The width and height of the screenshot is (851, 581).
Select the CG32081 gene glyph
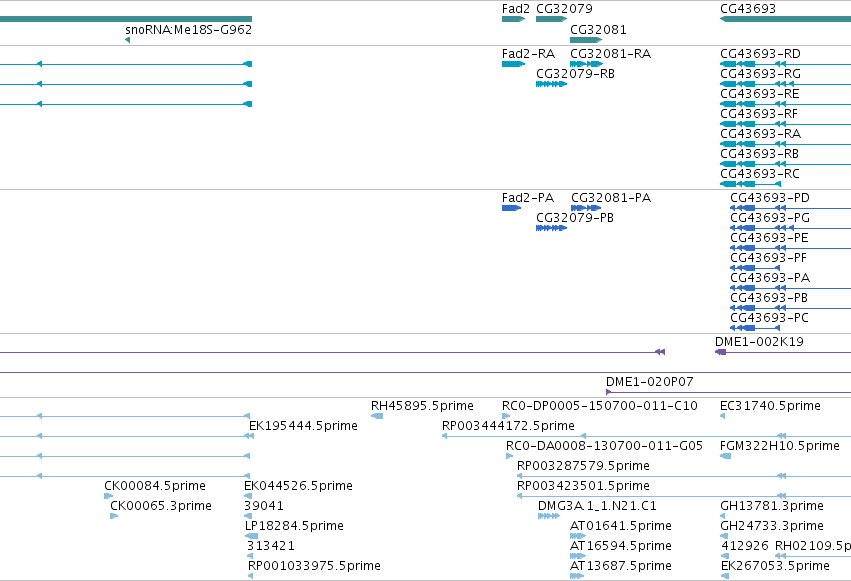tap(586, 40)
